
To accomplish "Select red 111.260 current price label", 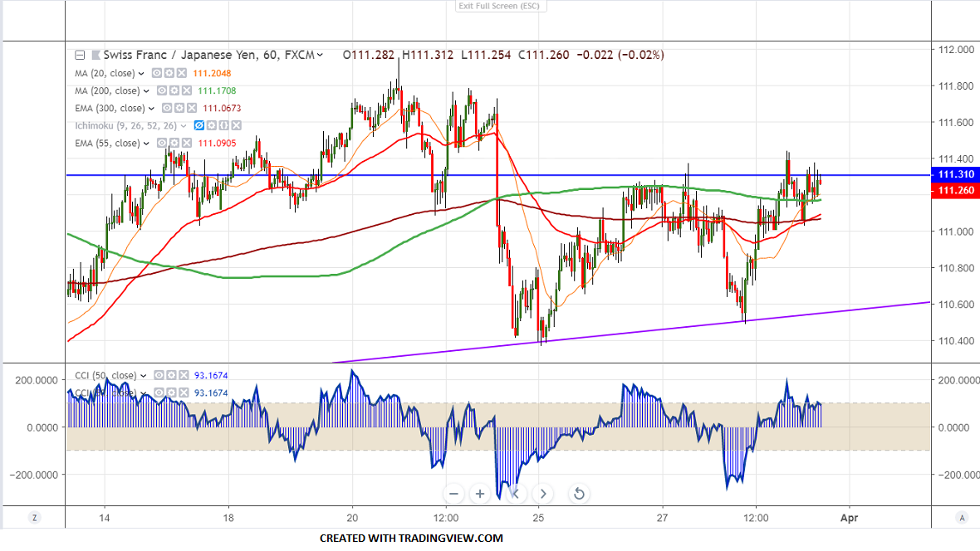I will point(956,191).
